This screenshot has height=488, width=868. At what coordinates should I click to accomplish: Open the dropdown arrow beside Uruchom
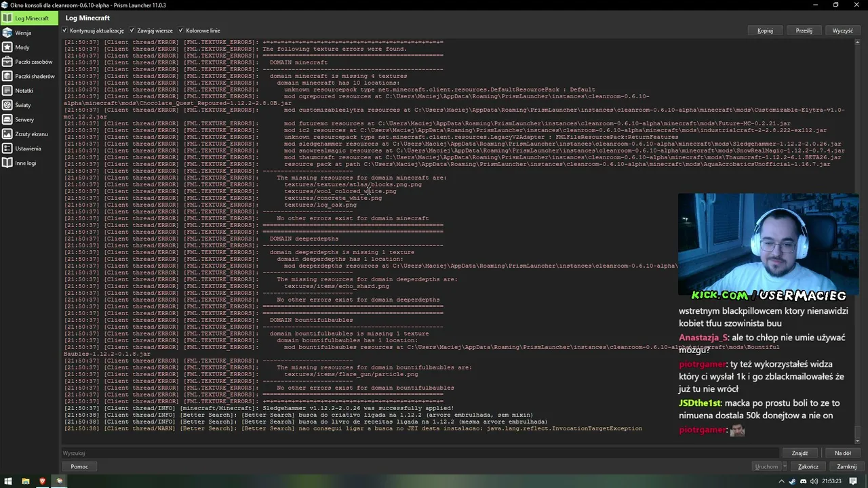point(785,466)
